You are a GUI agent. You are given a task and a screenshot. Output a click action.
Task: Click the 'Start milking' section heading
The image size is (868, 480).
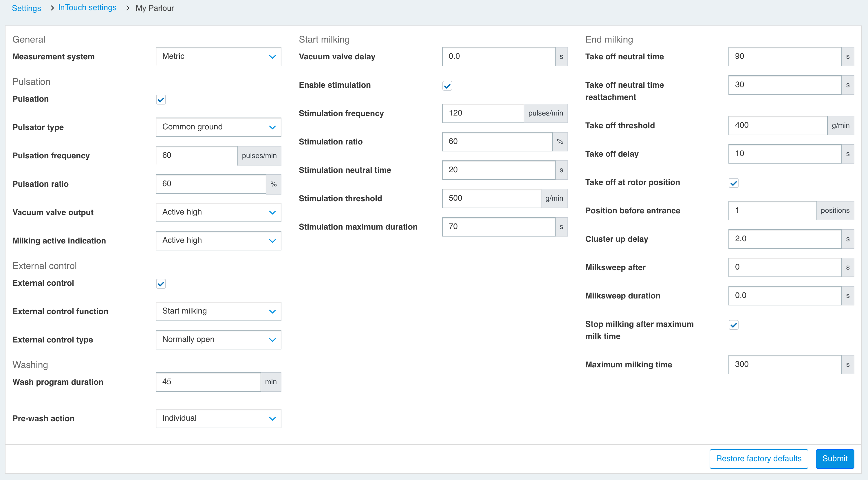(x=324, y=39)
